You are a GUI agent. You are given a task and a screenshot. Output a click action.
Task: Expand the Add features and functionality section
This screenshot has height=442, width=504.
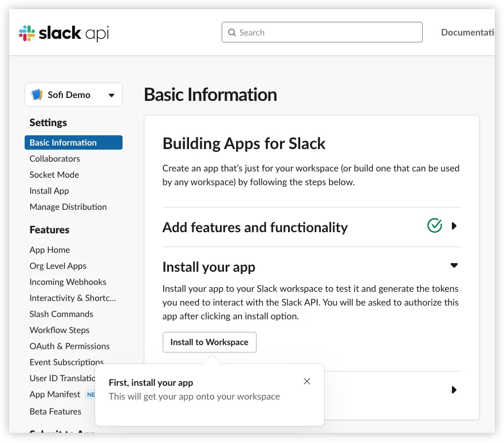pyautogui.click(x=454, y=226)
